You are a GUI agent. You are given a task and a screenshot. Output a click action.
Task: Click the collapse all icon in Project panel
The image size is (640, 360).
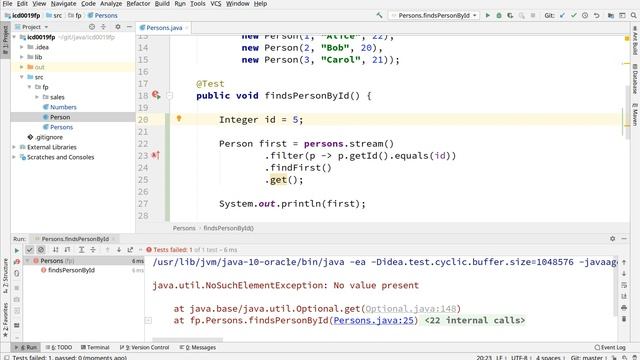103,27
